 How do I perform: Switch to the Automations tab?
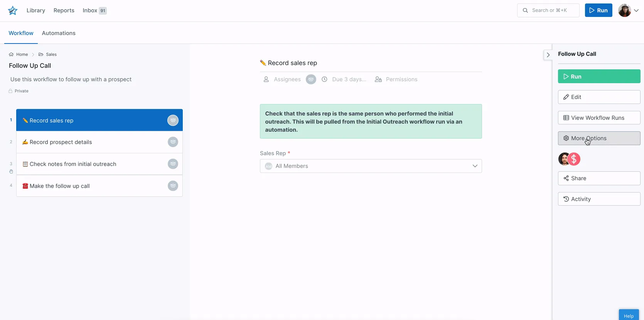coord(59,33)
